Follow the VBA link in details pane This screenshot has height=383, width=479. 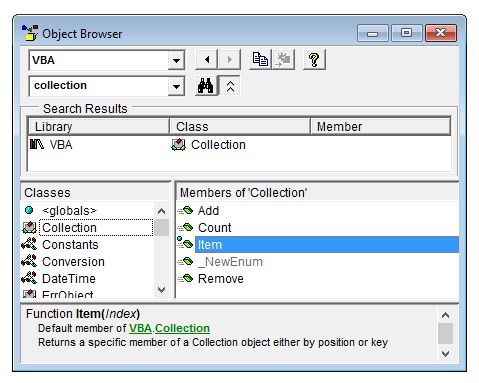(140, 328)
